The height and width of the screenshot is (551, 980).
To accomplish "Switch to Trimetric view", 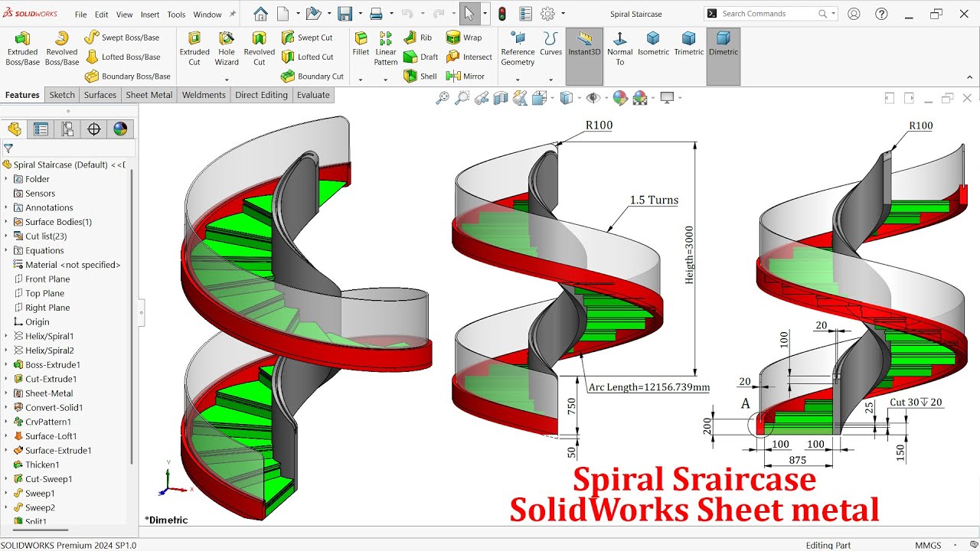I will 688,44.
